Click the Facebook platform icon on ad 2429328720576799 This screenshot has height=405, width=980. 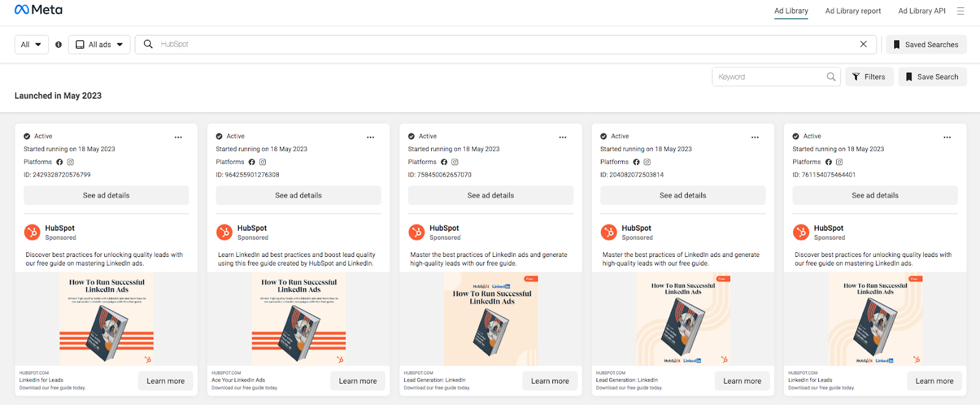59,162
